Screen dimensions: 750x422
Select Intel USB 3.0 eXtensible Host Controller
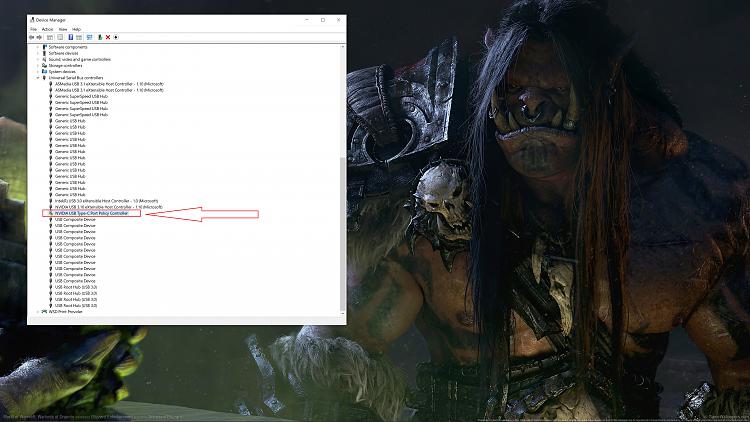pyautogui.click(x=106, y=201)
